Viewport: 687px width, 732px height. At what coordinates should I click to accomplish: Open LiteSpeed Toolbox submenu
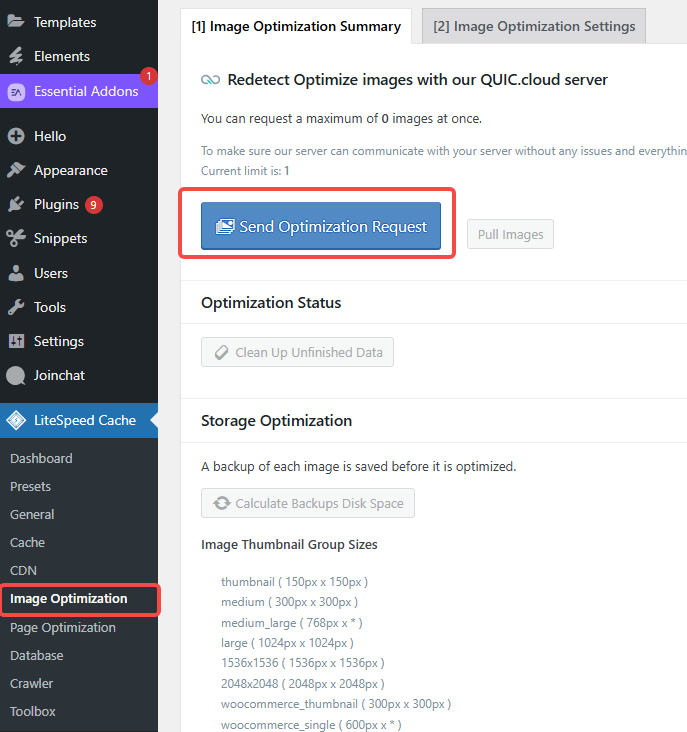(33, 711)
